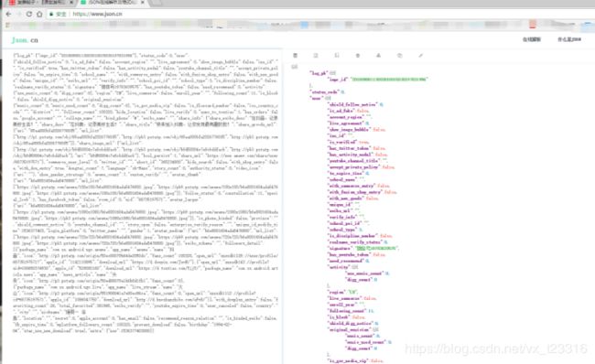Click the "shield_follow_notice" key
595x364 pixels.
(353, 104)
